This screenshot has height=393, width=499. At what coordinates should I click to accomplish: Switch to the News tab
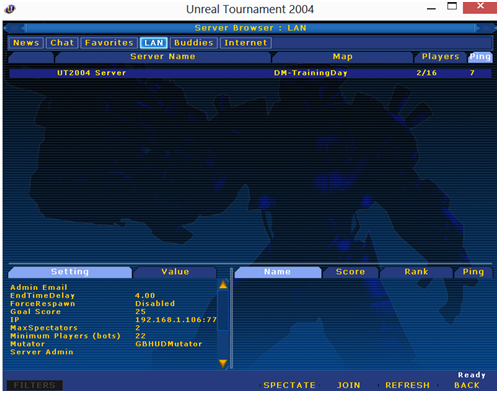pyautogui.click(x=26, y=43)
